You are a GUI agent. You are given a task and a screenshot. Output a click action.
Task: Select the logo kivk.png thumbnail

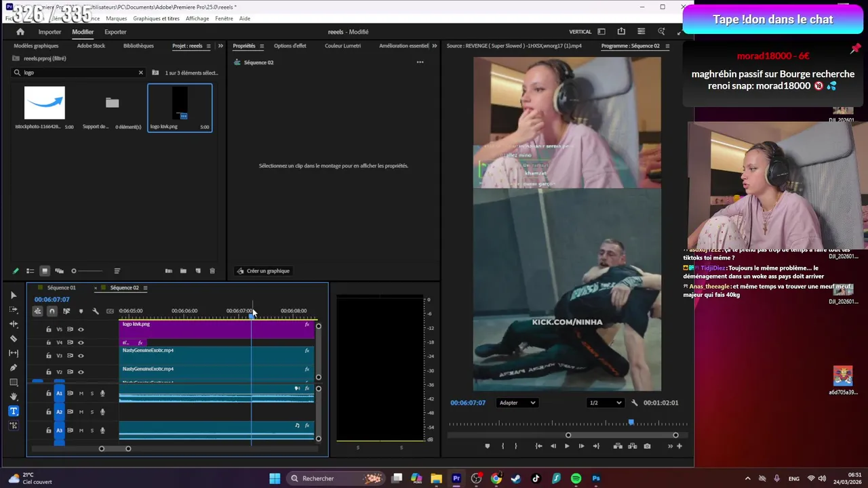click(x=180, y=104)
